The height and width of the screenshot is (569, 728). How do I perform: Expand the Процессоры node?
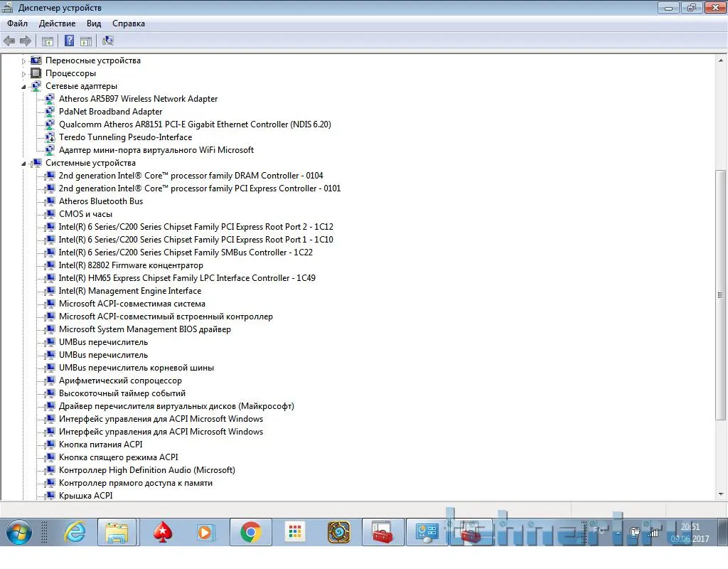(23, 73)
